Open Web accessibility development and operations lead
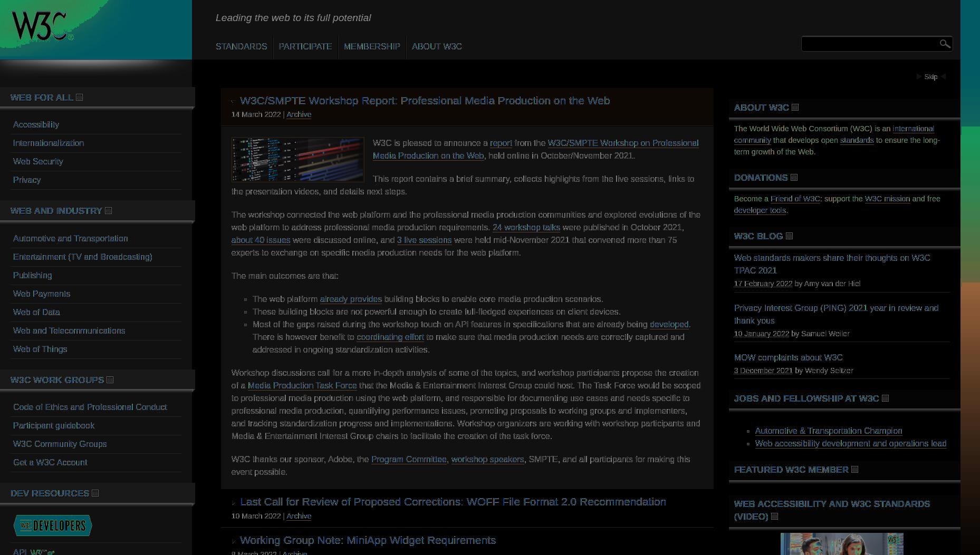 point(851,443)
